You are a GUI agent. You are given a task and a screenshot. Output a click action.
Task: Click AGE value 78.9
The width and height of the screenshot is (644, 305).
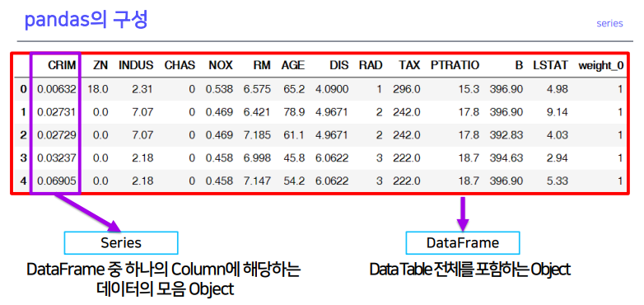294,112
